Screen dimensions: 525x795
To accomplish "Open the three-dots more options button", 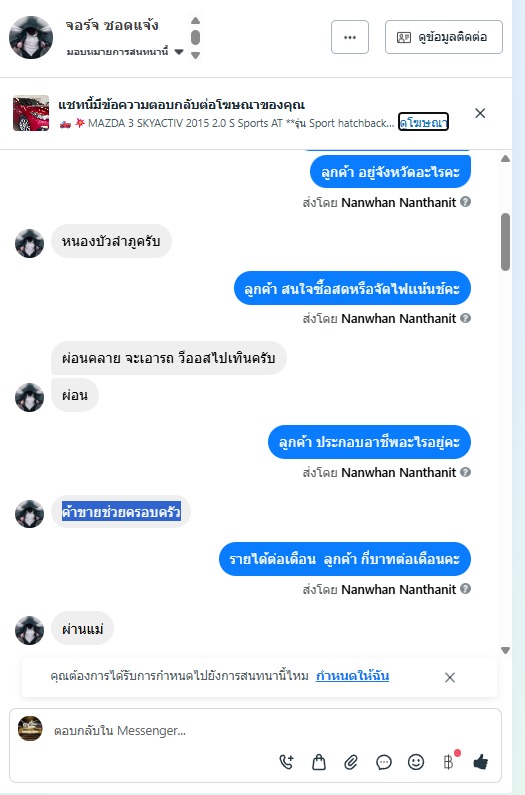I will click(350, 37).
